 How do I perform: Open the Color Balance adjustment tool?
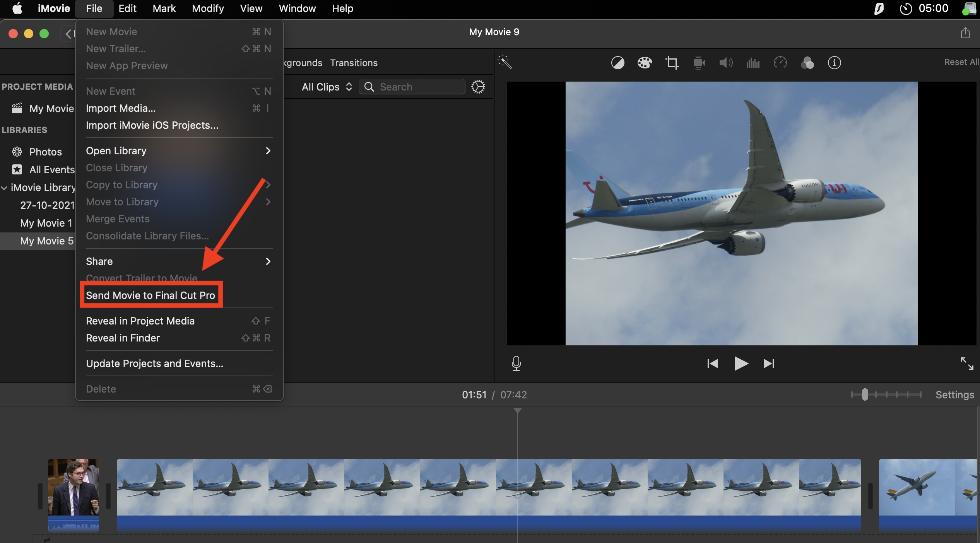tap(617, 63)
